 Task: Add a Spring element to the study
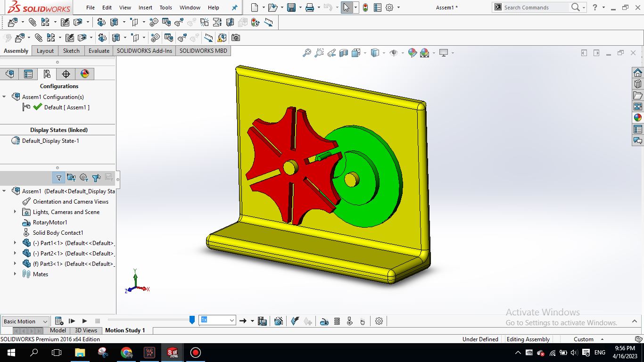(337, 321)
